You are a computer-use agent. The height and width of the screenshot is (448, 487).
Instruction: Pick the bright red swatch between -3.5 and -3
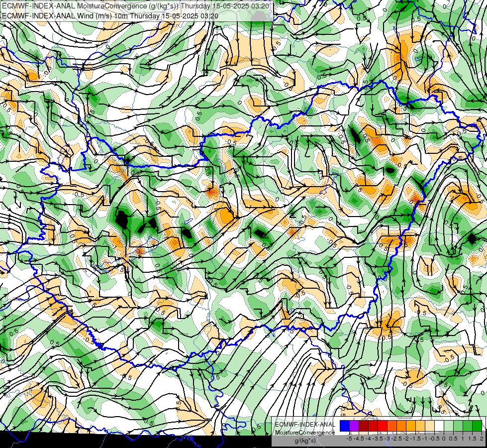coord(383,426)
